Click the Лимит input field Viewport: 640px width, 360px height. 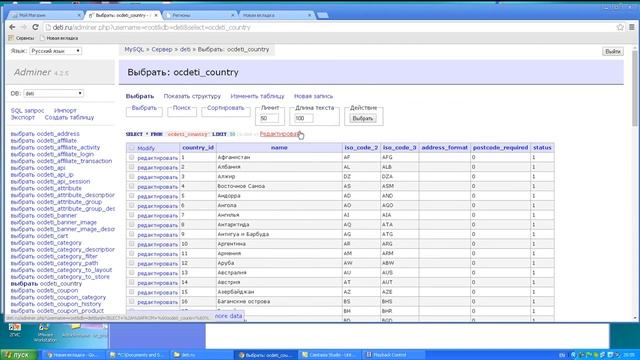tap(269, 118)
